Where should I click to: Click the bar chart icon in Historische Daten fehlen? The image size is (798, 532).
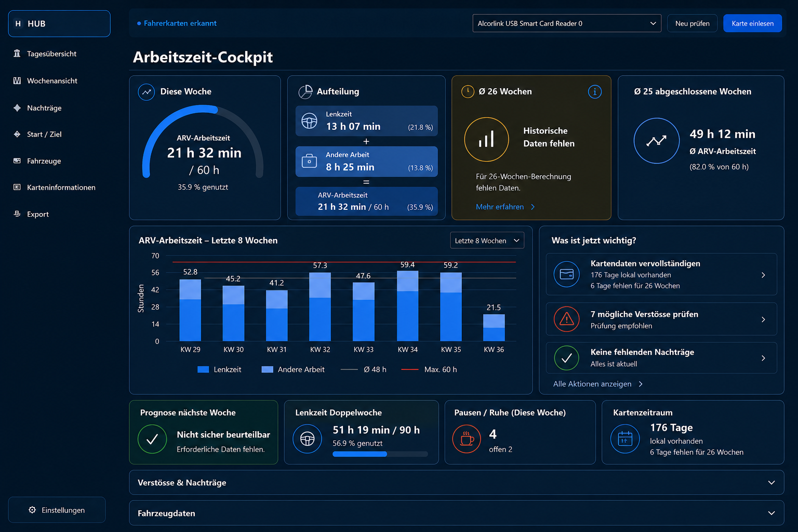(x=486, y=139)
